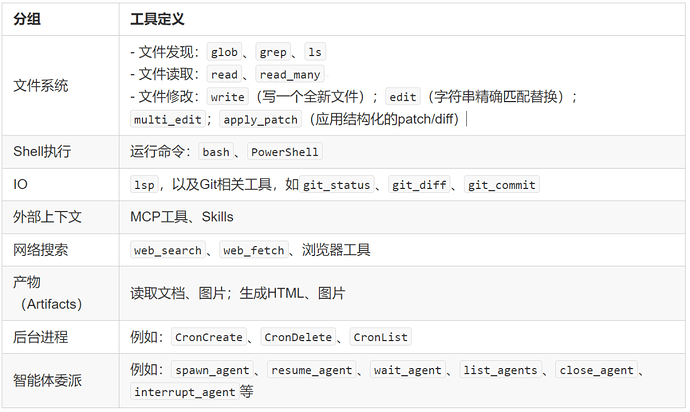Click the 工具定义 column header

[157, 19]
